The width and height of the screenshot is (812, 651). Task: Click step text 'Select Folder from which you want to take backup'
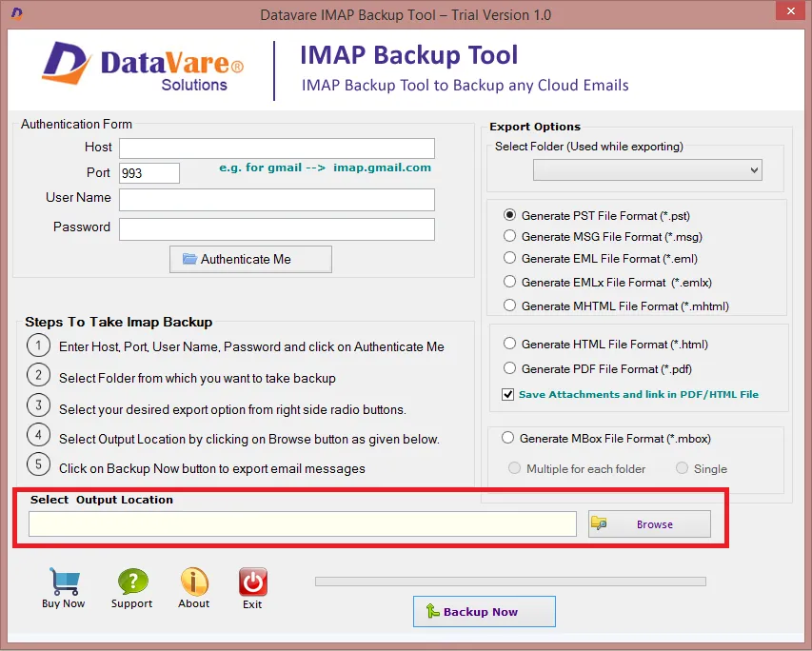(x=197, y=378)
